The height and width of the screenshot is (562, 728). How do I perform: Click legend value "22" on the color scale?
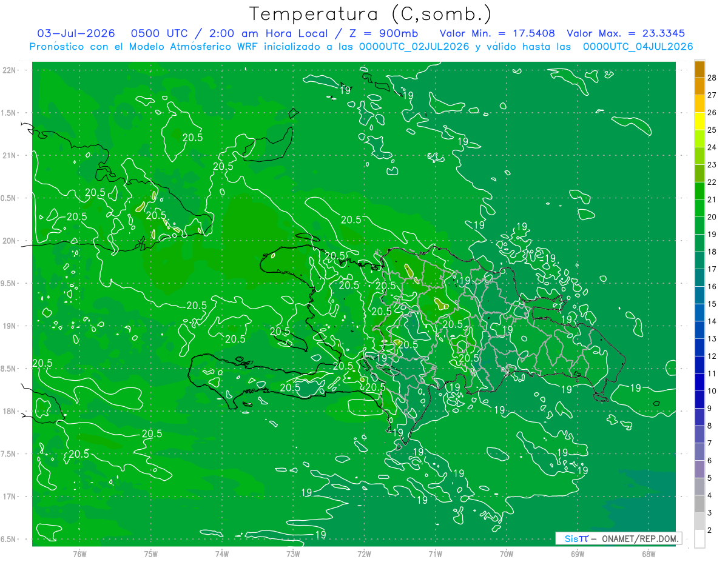point(712,182)
